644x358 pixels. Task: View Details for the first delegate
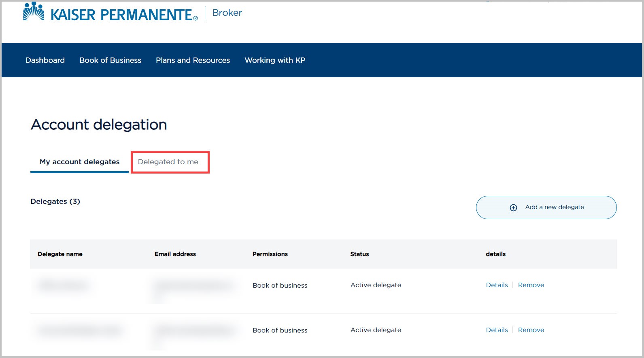[497, 285]
